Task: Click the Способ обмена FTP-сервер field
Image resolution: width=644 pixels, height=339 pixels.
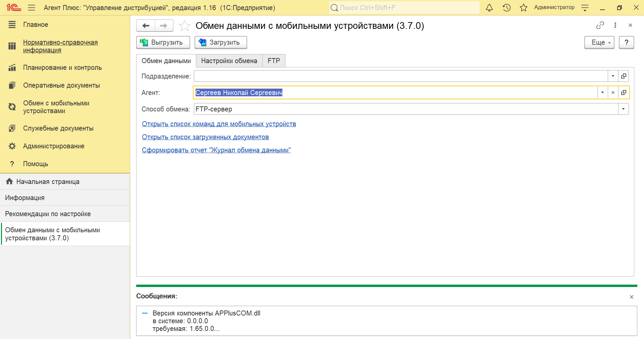Action: click(x=406, y=109)
